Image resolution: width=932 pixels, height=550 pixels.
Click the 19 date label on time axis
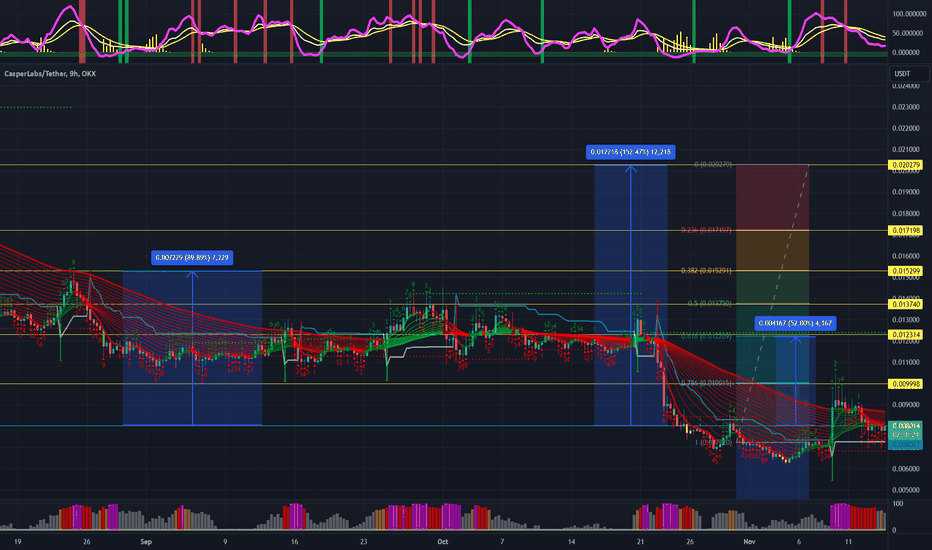(18, 542)
